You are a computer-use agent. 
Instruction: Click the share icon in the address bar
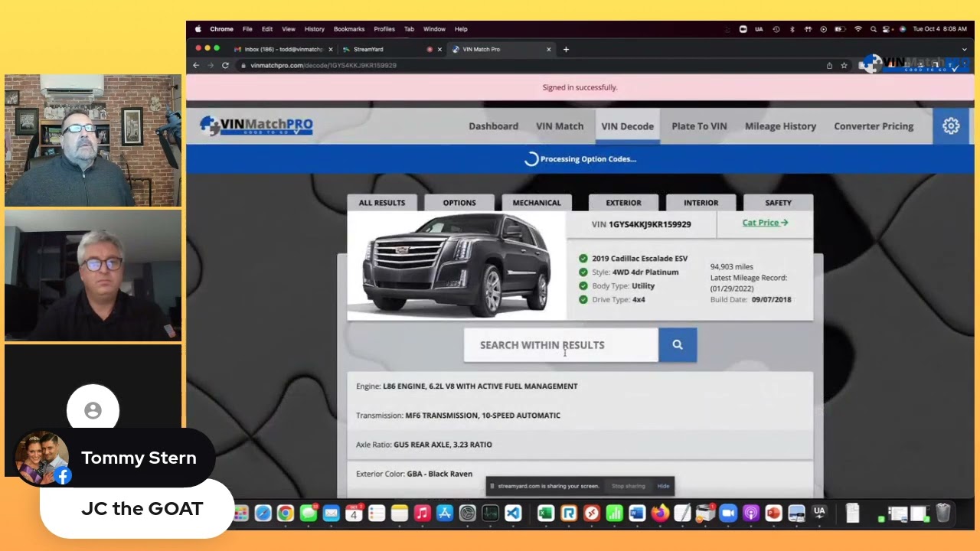(829, 66)
